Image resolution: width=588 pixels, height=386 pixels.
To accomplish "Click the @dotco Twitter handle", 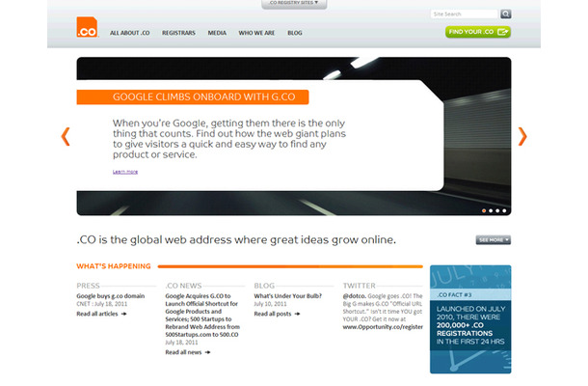I will [355, 296].
